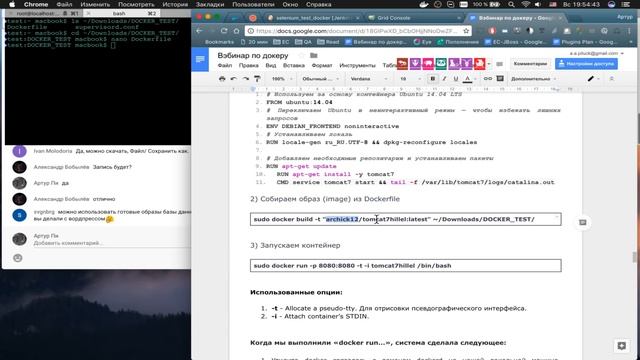Open the Вид menu in Docs

pyautogui.click(x=271, y=65)
